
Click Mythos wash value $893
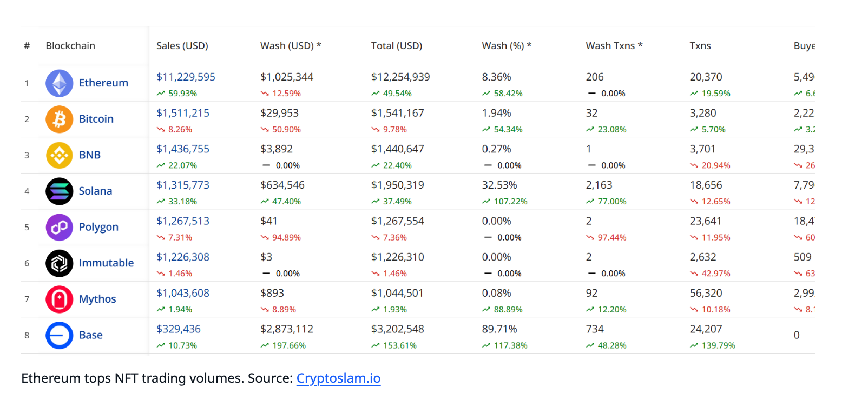click(x=272, y=293)
